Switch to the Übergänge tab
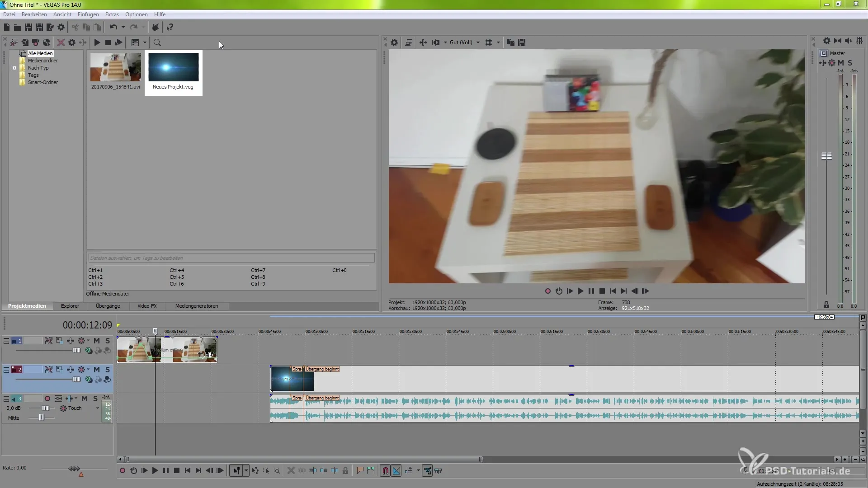868x488 pixels. coord(108,306)
